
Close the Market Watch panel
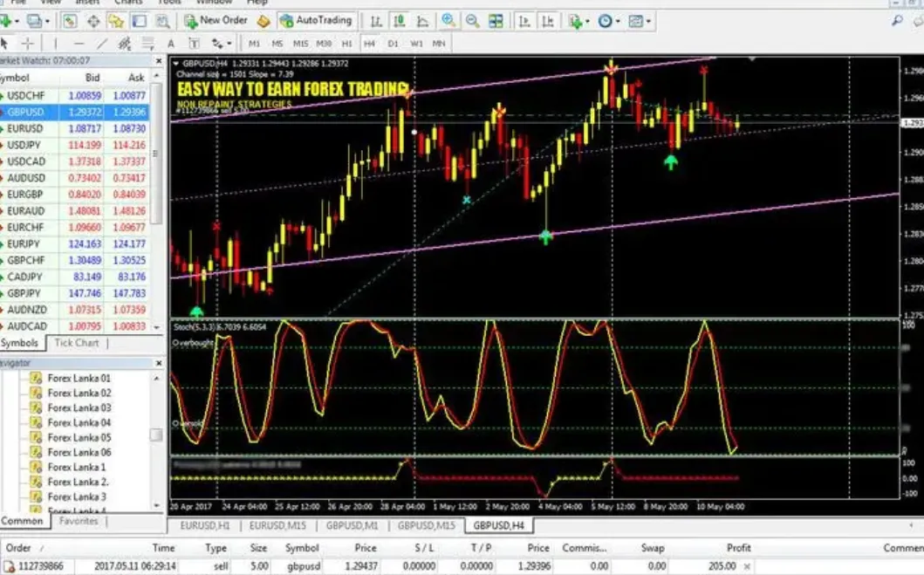click(159, 61)
